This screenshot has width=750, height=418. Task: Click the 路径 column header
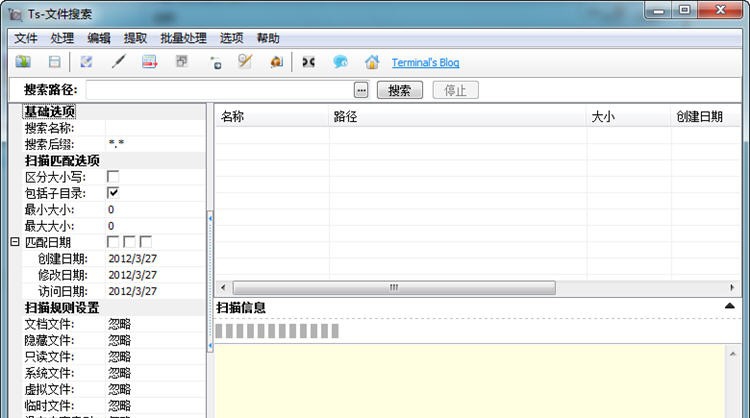click(458, 117)
